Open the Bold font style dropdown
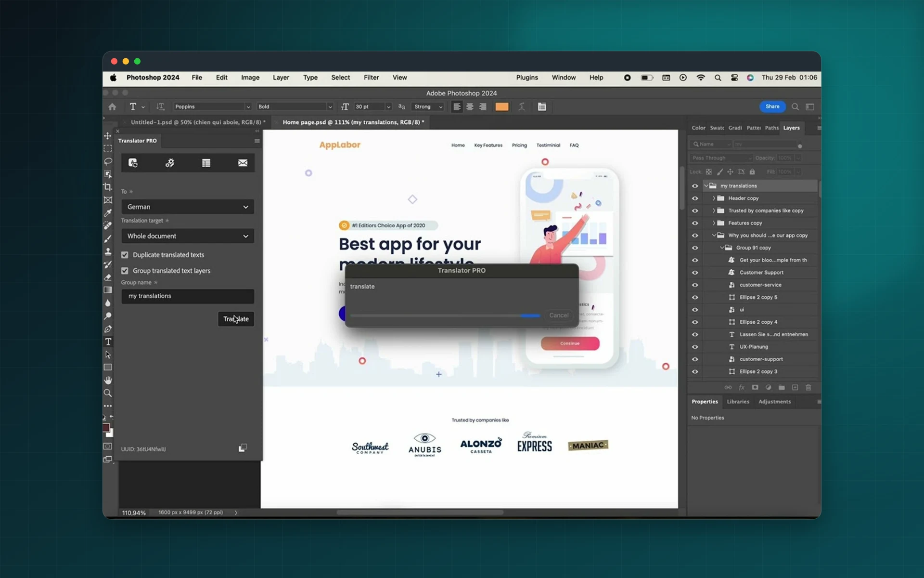Image resolution: width=924 pixels, height=578 pixels. tap(295, 106)
